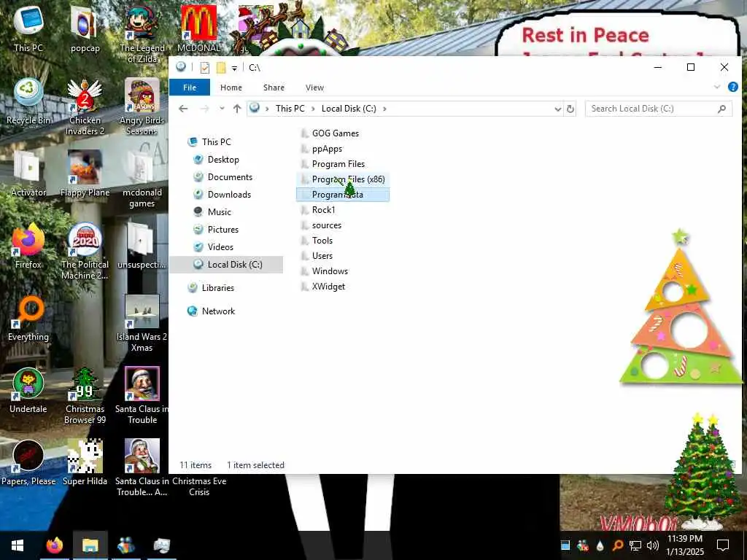Viewport: 747px width, 560px height.
Task: Launch Undertale shortcut
Action: 28,389
